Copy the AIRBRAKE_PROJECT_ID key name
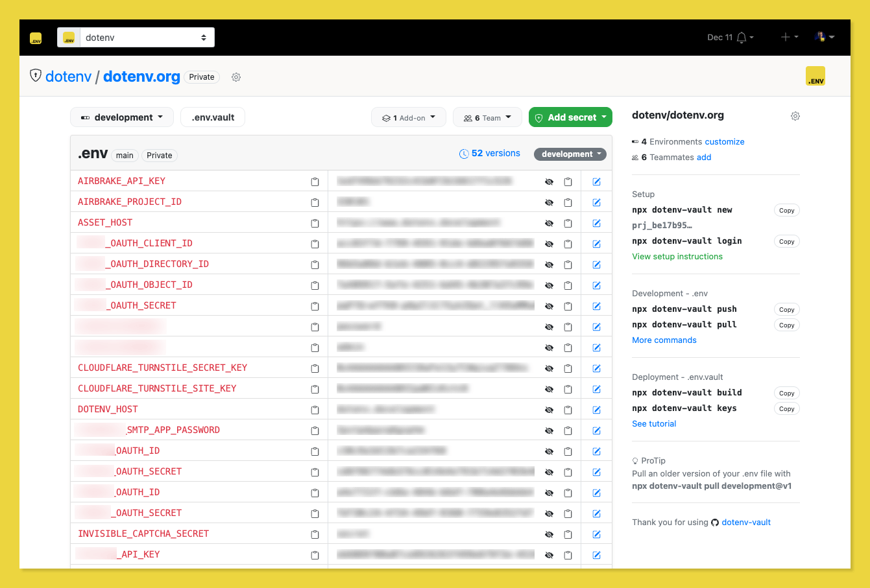 [x=315, y=203]
